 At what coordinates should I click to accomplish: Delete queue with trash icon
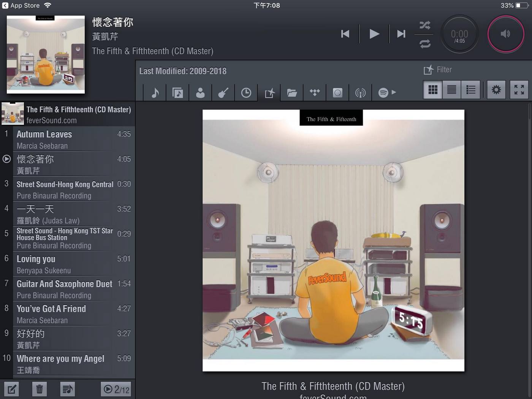point(39,389)
